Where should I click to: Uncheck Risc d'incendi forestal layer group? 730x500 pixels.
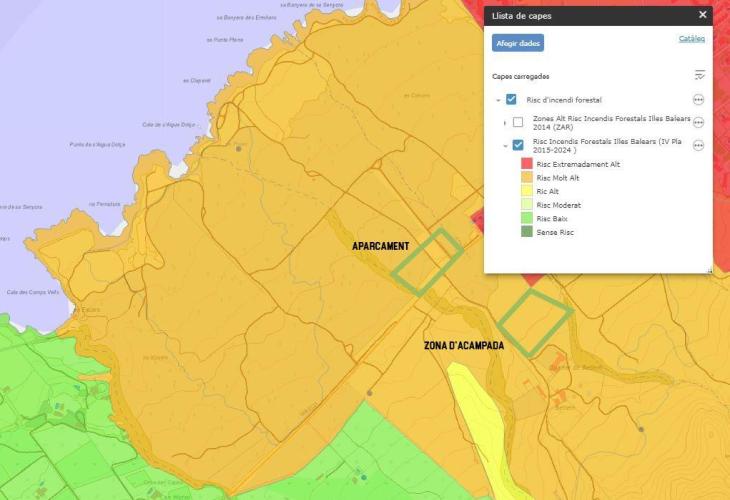tap(511, 100)
